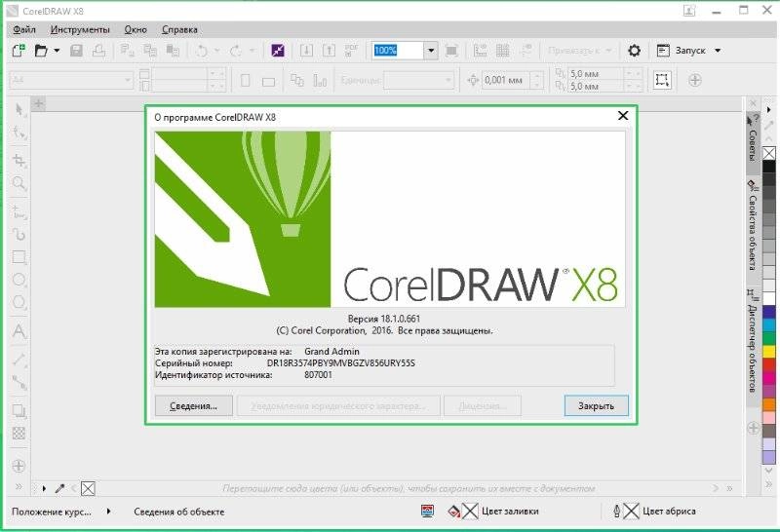Click the New document icon
Screen dimensions: 780x532
(x=19, y=51)
